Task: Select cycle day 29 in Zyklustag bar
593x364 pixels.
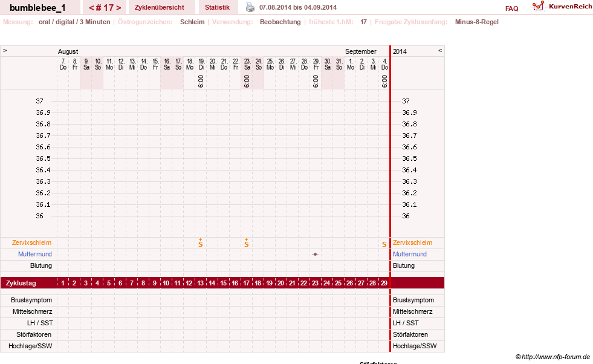Action: [x=384, y=283]
